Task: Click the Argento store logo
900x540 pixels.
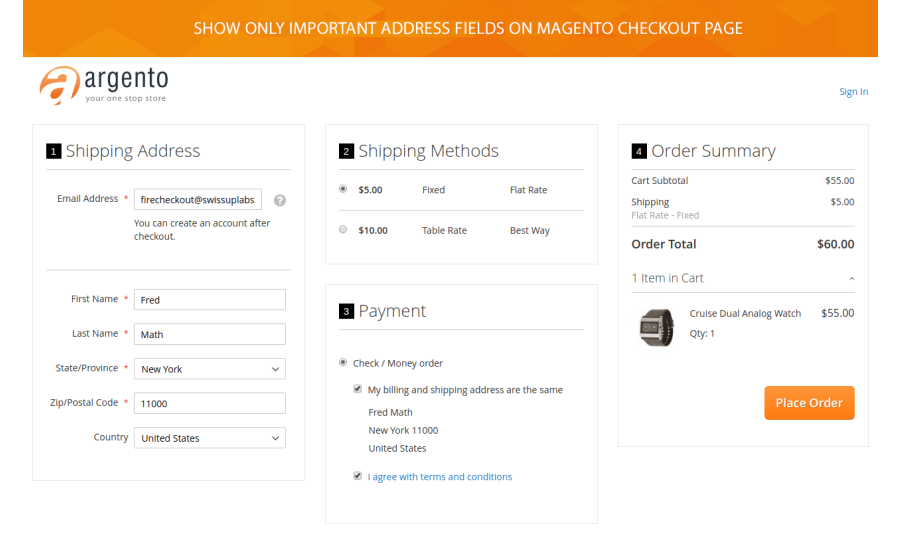Action: click(x=103, y=84)
